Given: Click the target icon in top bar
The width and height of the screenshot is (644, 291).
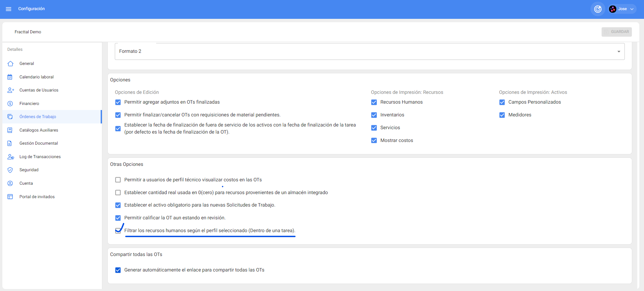Looking at the screenshot, I should (x=598, y=9).
